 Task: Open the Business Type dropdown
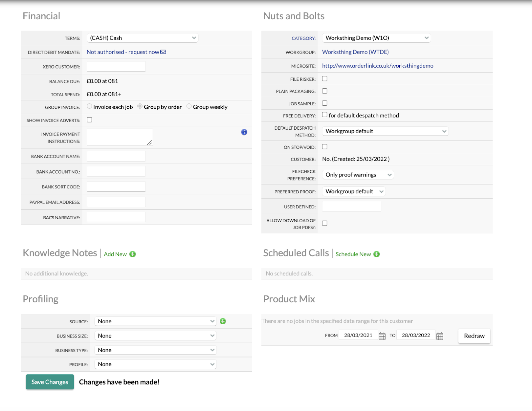coord(156,350)
